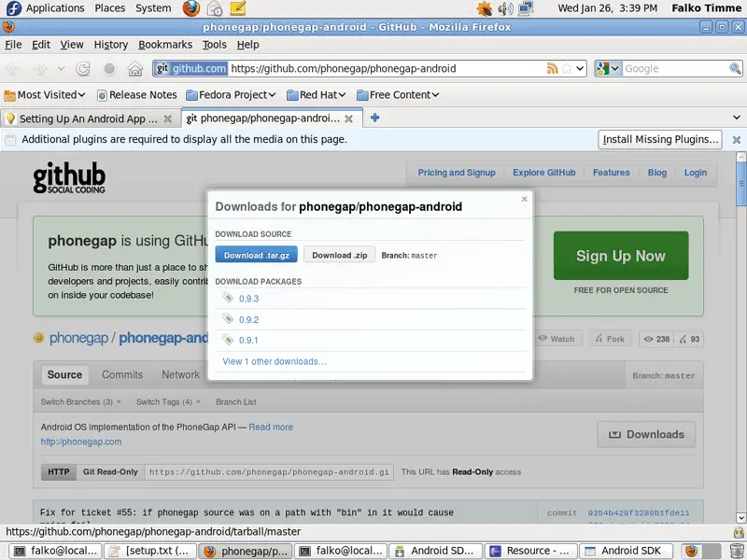The height and width of the screenshot is (560, 747).
Task: Bookmark this page with the star icon
Action: pyautogui.click(x=567, y=68)
